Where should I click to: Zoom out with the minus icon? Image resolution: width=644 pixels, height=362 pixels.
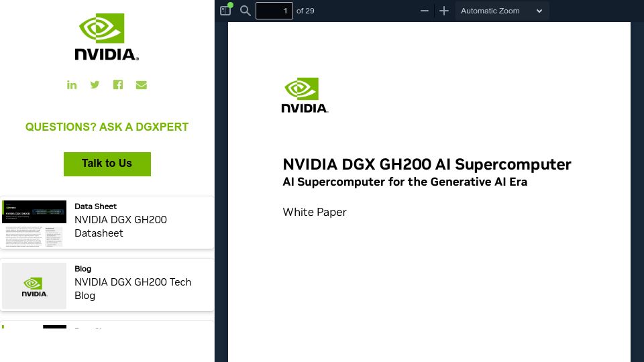click(x=425, y=11)
